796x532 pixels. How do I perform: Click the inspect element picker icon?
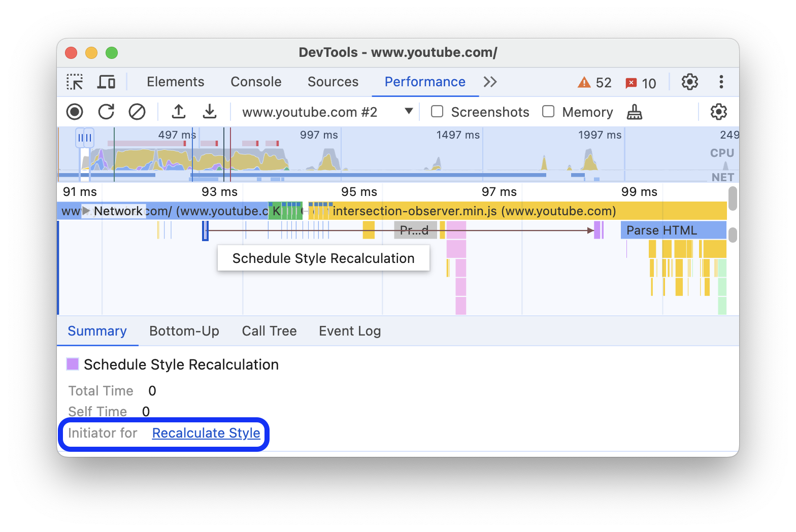coord(75,82)
